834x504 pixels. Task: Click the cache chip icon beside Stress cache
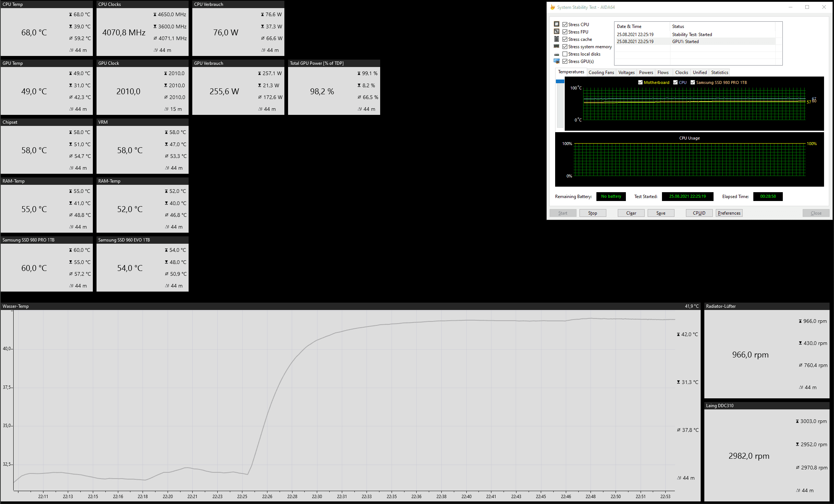click(x=557, y=39)
